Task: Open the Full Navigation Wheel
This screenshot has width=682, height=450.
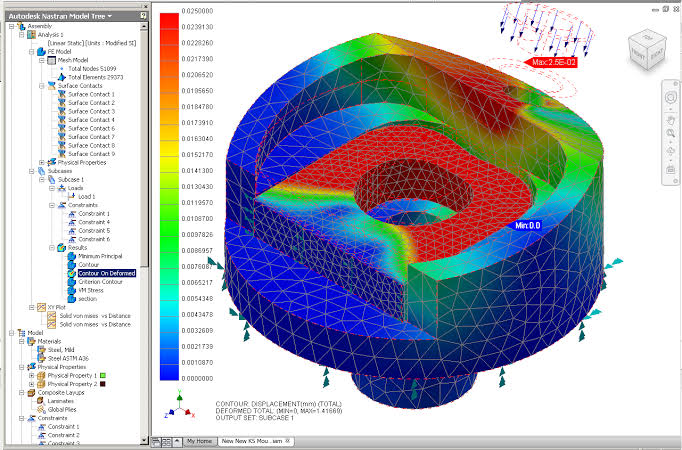Action: click(670, 97)
